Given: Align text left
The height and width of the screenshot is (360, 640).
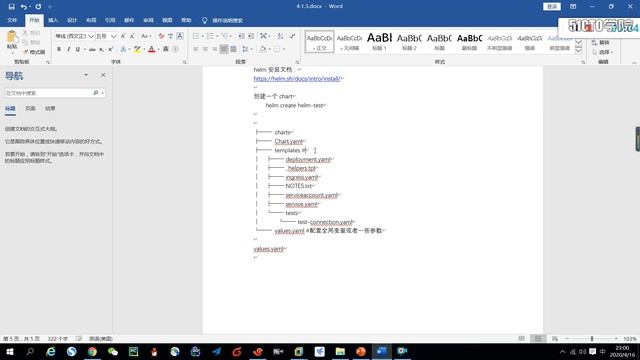Looking at the screenshot, I should point(196,49).
